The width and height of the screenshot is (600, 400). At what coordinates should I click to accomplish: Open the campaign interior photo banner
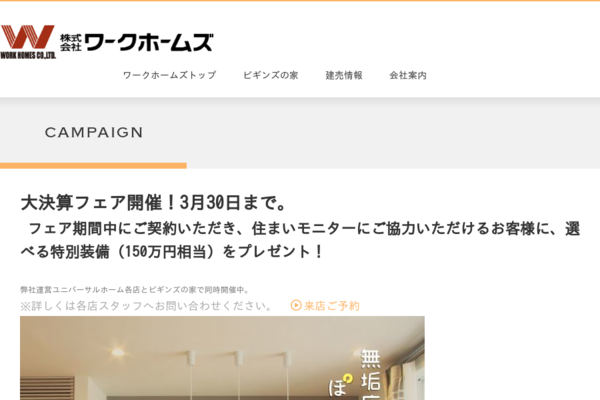click(x=222, y=358)
